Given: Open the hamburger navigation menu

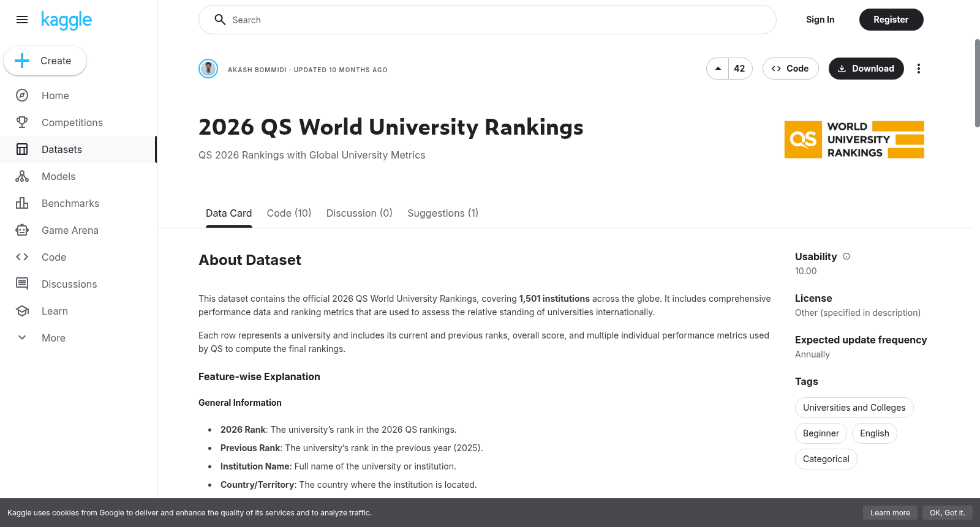Looking at the screenshot, I should click(x=22, y=20).
